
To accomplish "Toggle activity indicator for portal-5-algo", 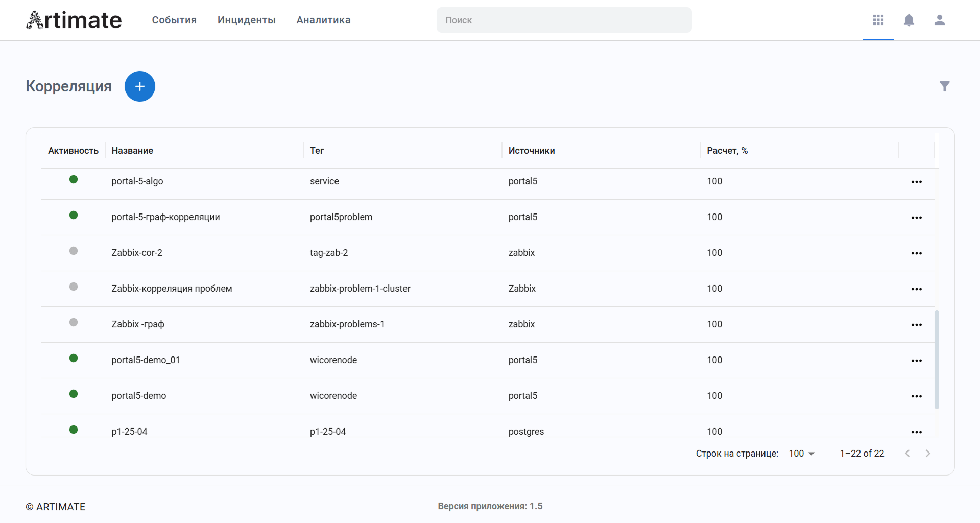I will [x=74, y=179].
